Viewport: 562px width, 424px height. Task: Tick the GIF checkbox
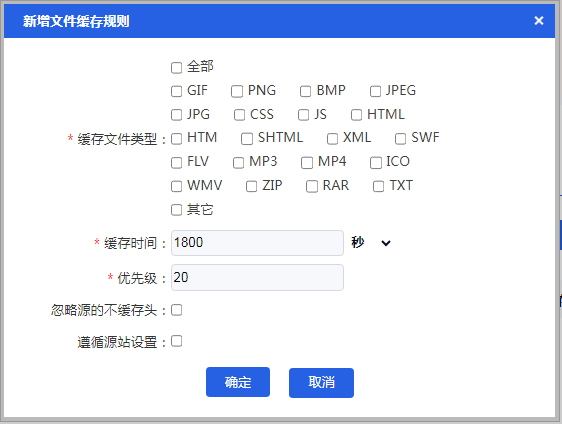[x=176, y=91]
